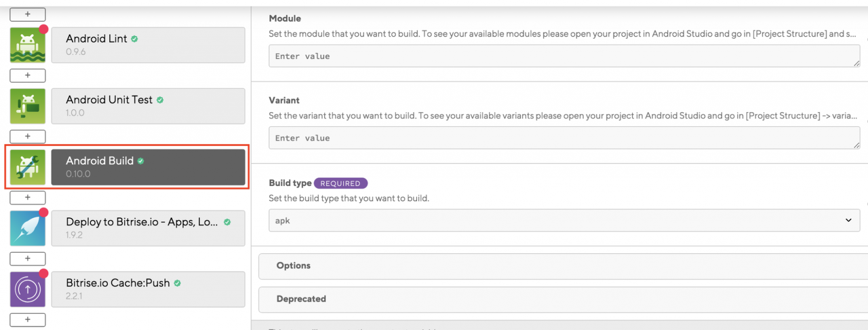Select the Deploy to Bitrise.io workflow step
This screenshot has height=330, width=868.
click(148, 228)
